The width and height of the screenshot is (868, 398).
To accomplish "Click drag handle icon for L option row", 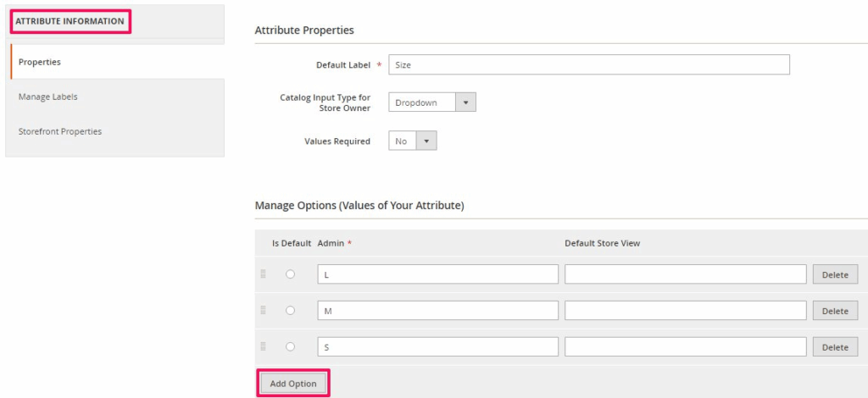I will coord(263,274).
